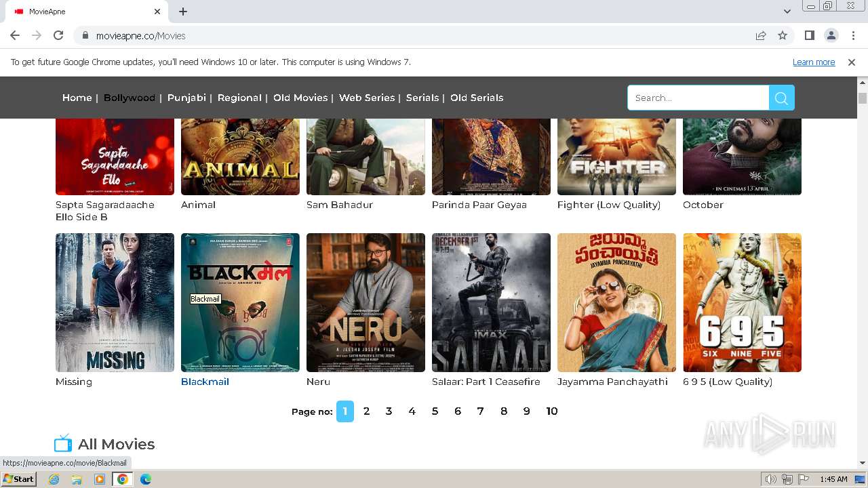Open the Serials category

(x=422, y=98)
